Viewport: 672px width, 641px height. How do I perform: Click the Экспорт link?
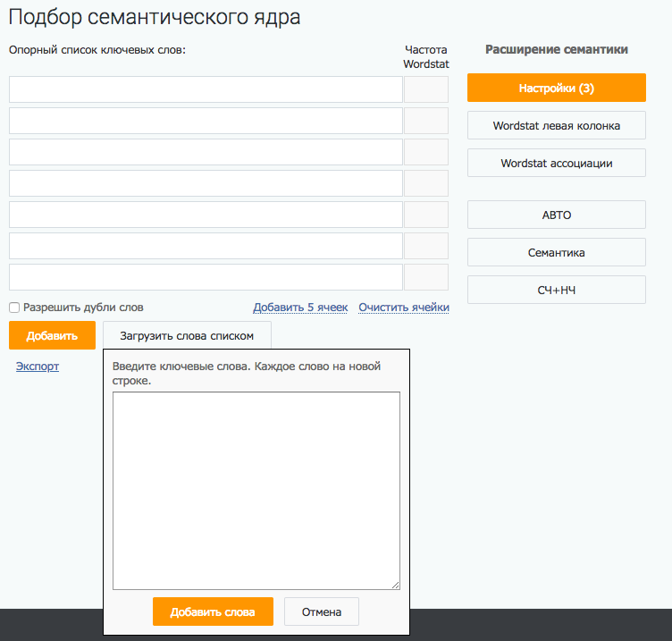tap(38, 366)
